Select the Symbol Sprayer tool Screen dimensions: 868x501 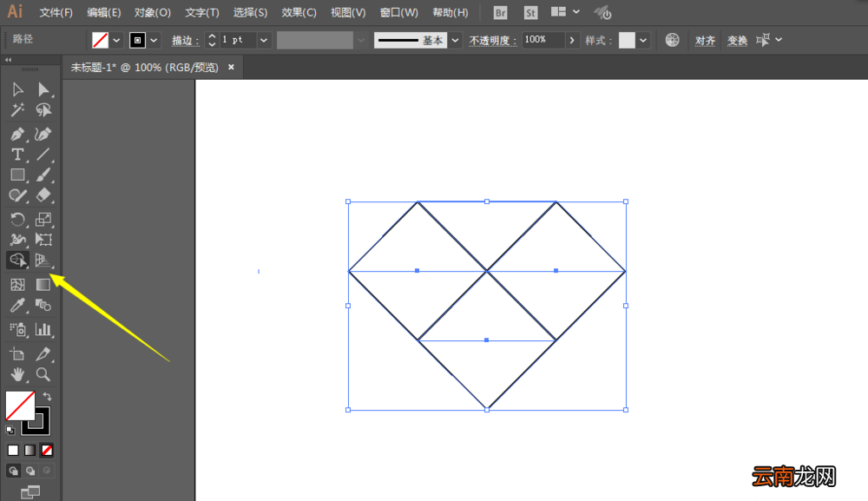(17, 330)
